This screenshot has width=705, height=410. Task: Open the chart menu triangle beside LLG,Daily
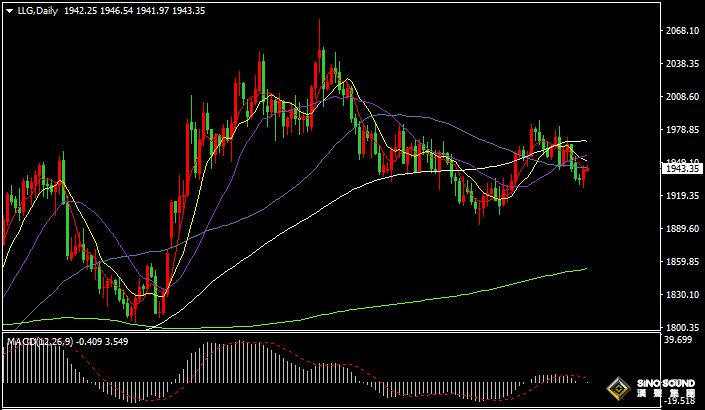point(9,10)
